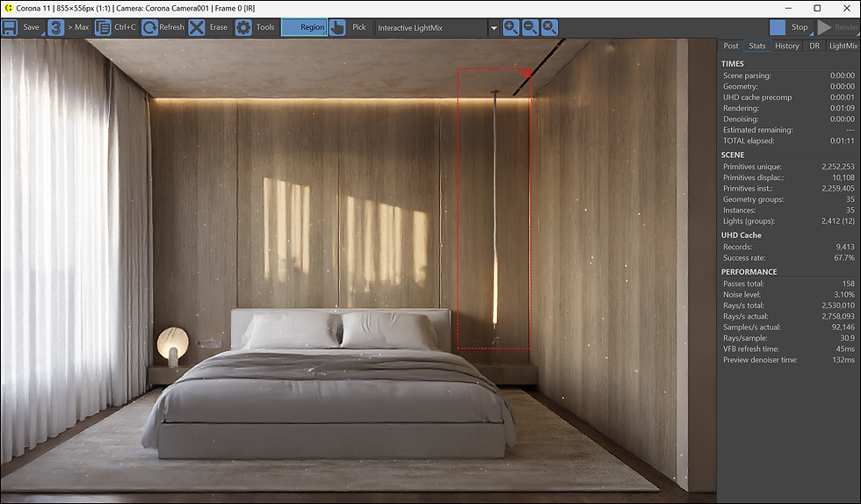
Task: Click 'Primitives displac.:' value 10,108
Action: (843, 177)
